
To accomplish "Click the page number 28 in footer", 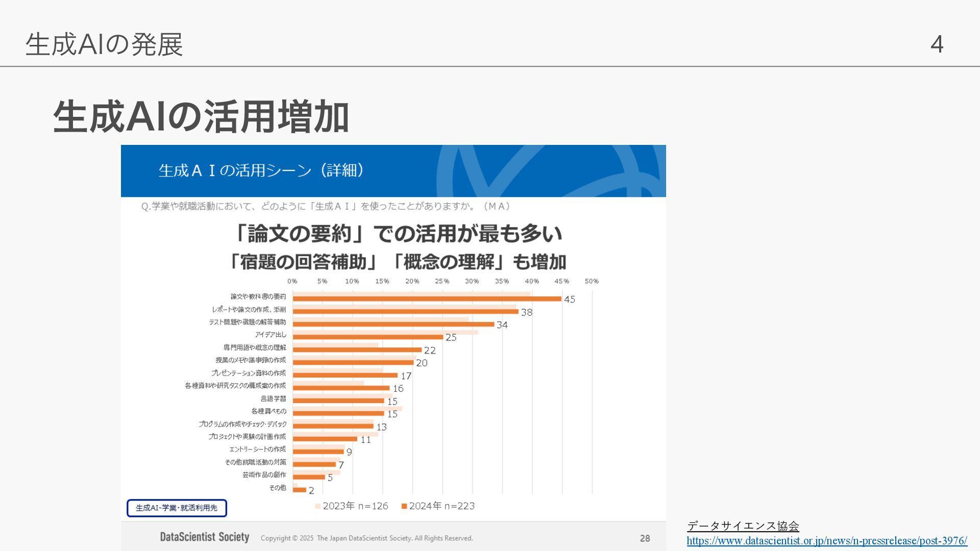I will [x=645, y=538].
